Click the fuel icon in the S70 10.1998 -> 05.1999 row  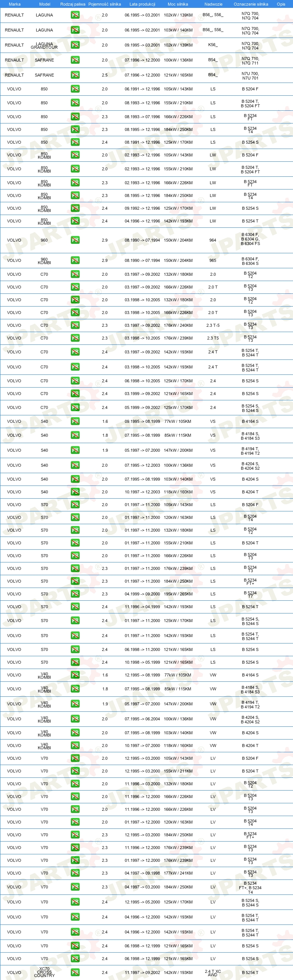[75, 662]
